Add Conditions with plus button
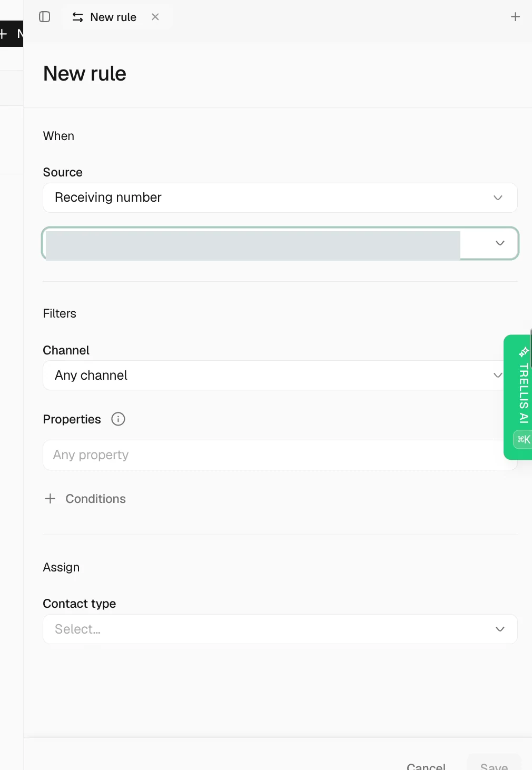This screenshot has width=532, height=770. pyautogui.click(x=85, y=499)
